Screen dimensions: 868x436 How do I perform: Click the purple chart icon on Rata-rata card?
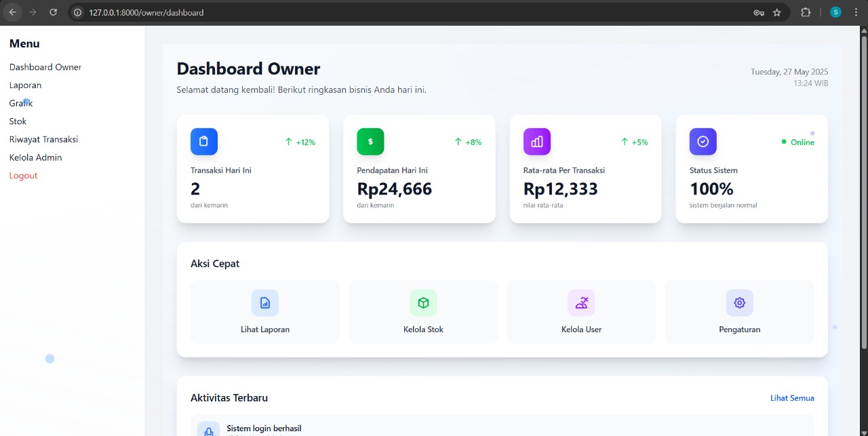(x=536, y=141)
